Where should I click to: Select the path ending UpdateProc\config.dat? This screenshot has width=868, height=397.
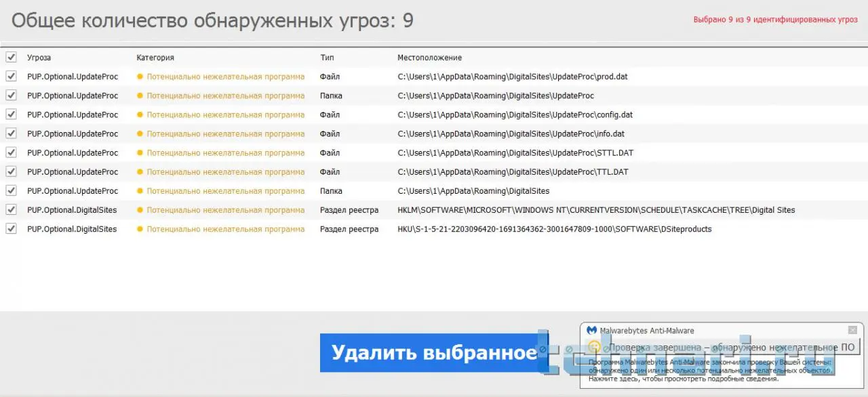pos(515,114)
